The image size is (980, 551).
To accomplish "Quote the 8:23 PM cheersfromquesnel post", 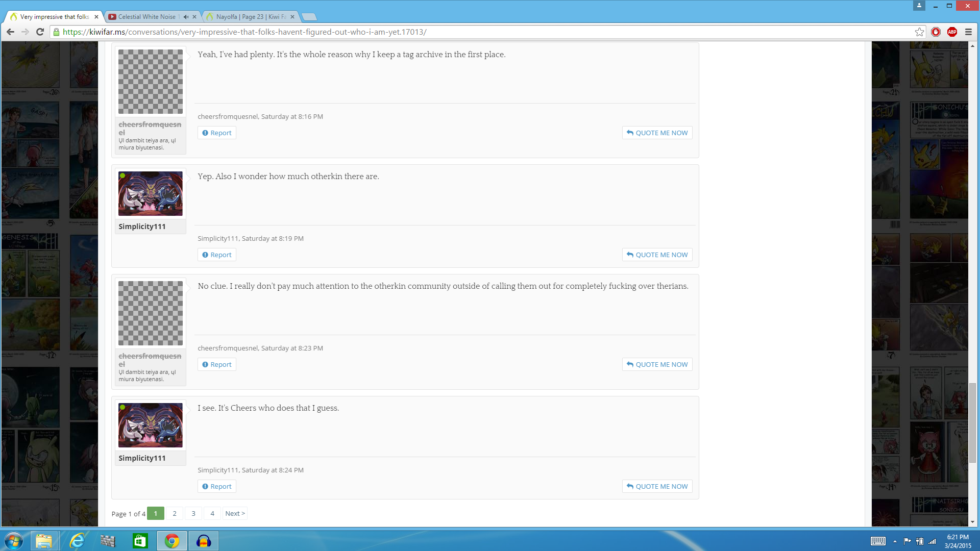I will pos(657,364).
